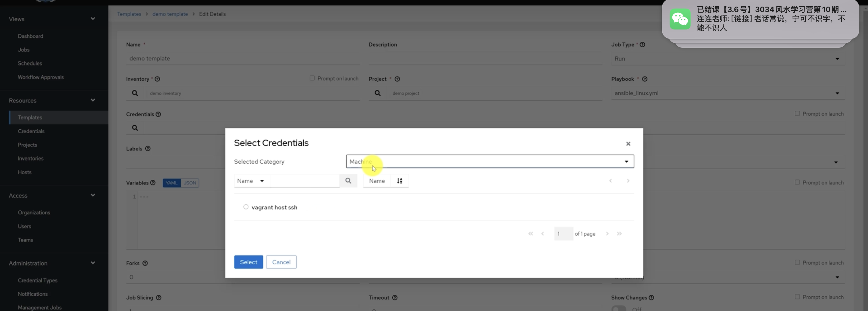Click the credential search text field
Viewport: 868px width, 311px height.
pyautogui.click(x=305, y=181)
